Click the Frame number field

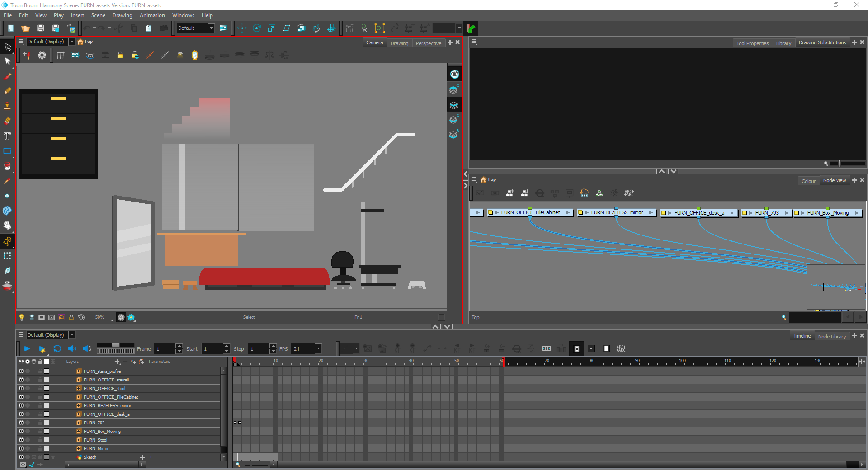(x=165, y=348)
